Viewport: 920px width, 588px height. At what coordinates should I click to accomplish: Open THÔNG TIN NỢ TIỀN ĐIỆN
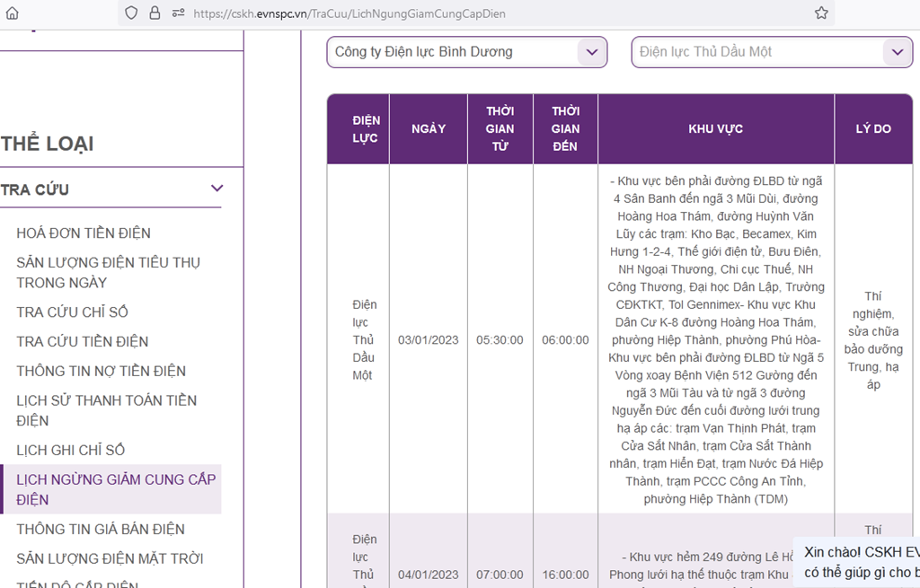click(x=101, y=371)
